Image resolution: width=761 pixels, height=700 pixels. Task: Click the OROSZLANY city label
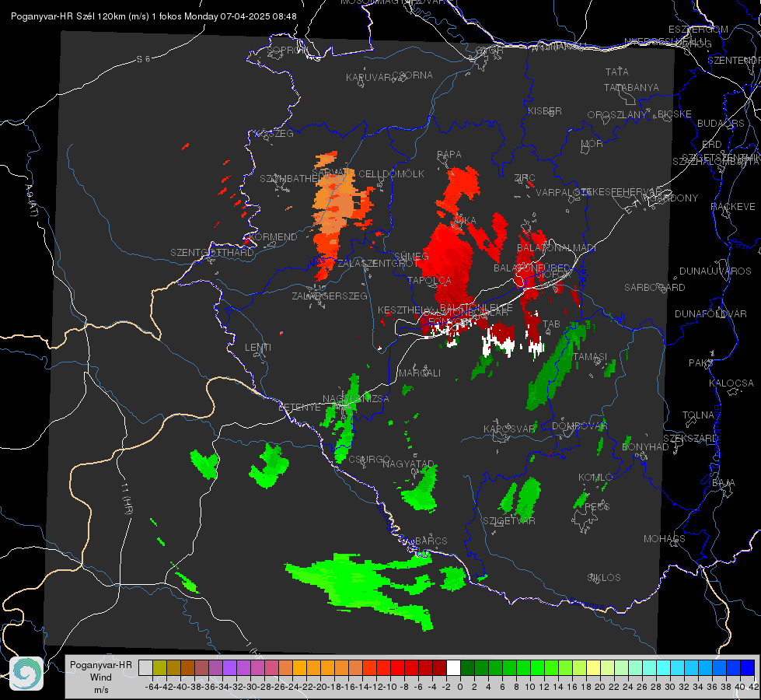tap(616, 114)
